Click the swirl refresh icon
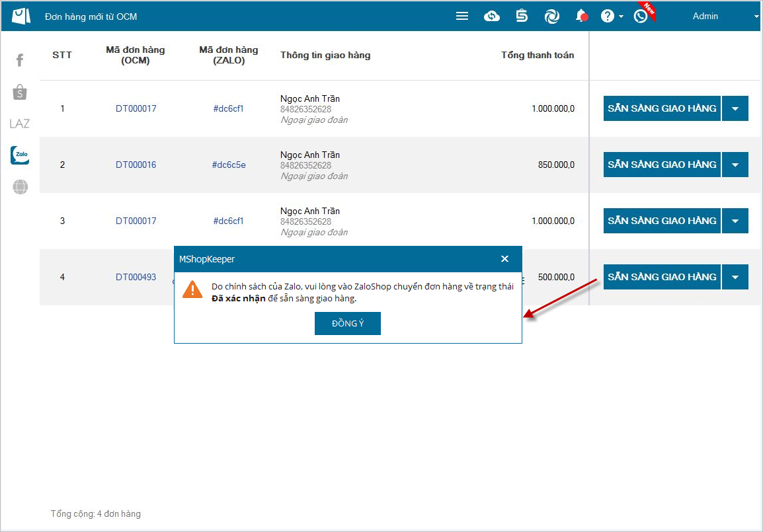This screenshot has height=532, width=763. point(552,17)
